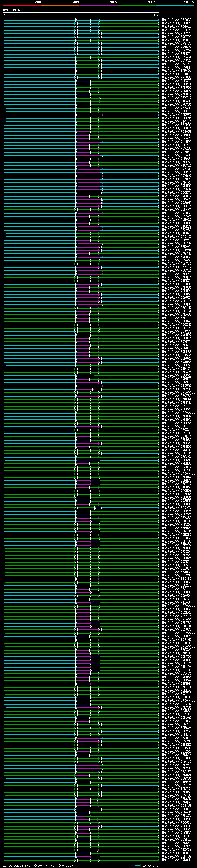Click the AV633416 query sequence label
This screenshot has height=868, width=197.
point(11,10)
